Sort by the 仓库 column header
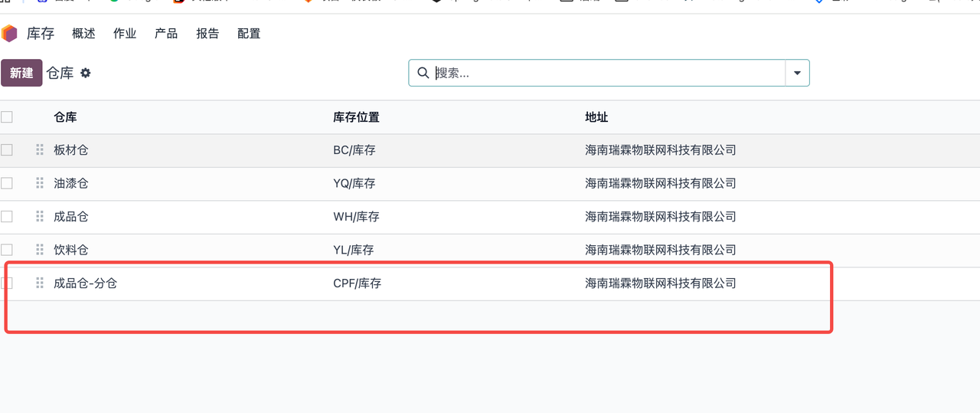Screen dimensions: 980x413 coord(65,117)
